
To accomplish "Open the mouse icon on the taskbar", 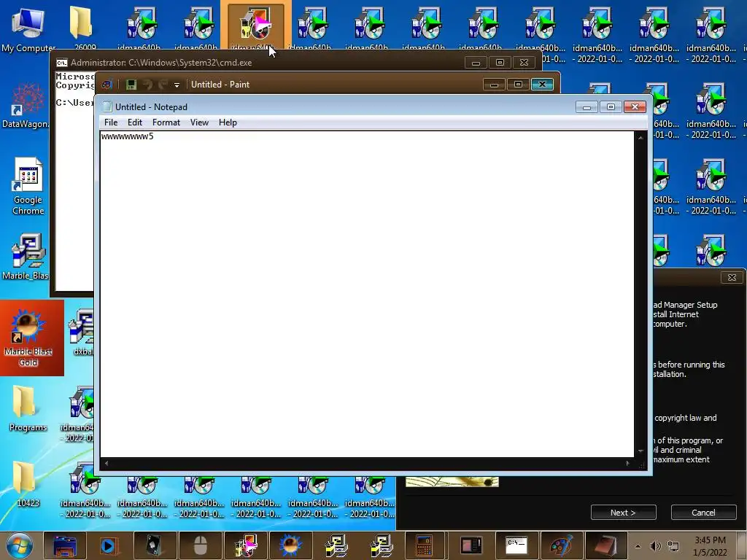I will coord(200,546).
